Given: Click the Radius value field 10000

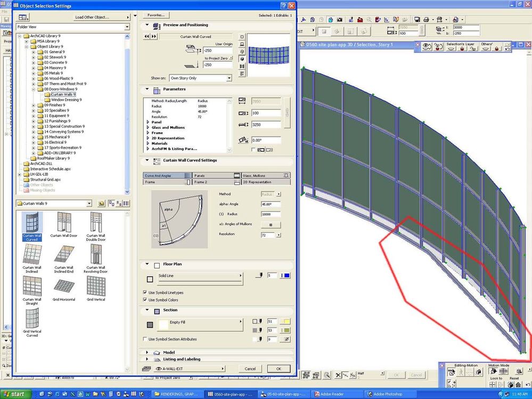Looking at the screenshot, I should pos(271,214).
